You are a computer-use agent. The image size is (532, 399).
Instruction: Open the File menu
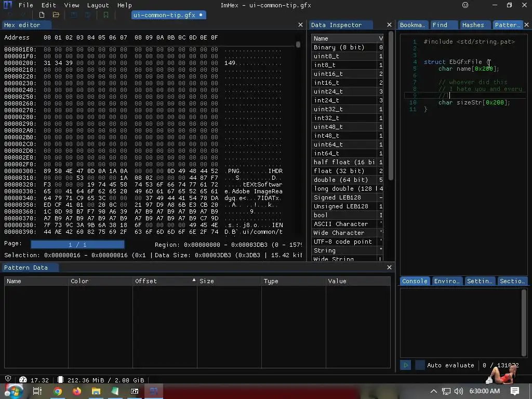click(26, 5)
